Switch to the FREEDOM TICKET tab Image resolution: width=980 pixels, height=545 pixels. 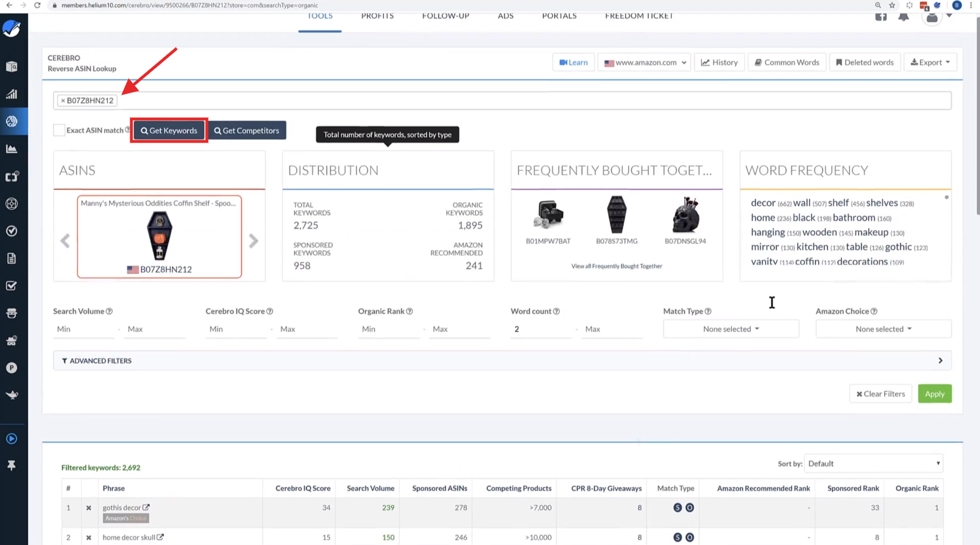(639, 16)
